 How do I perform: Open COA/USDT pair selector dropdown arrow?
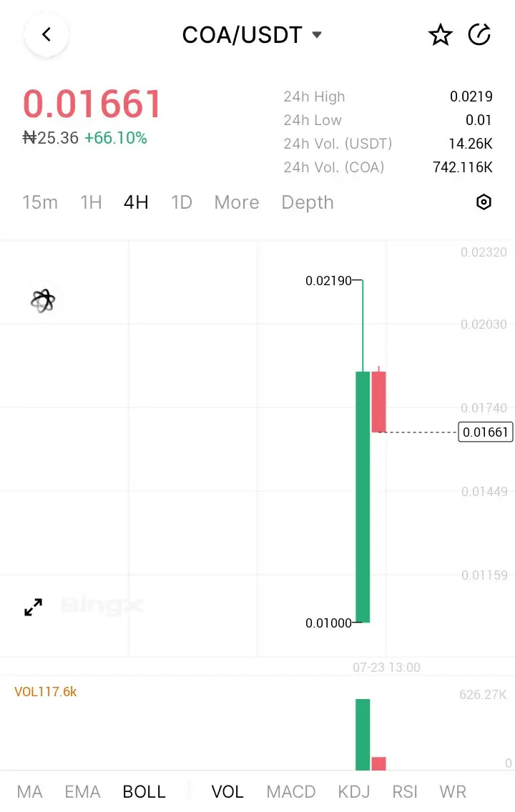(x=317, y=35)
